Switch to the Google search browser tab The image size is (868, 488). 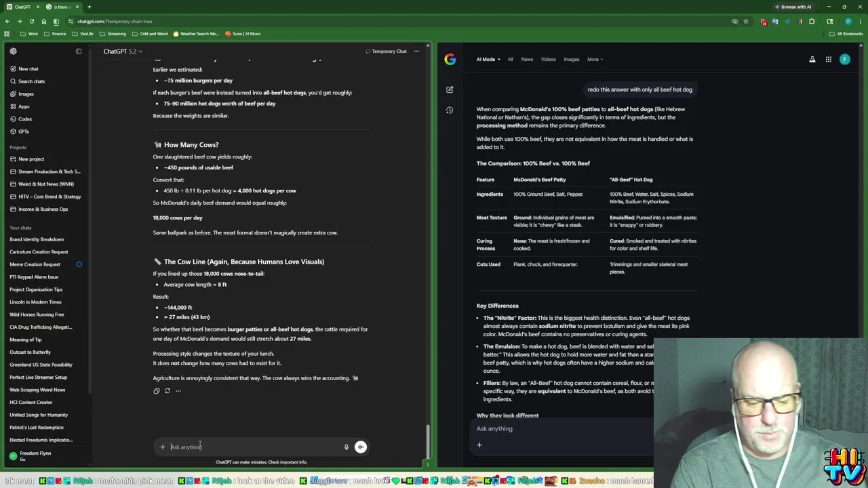coord(63,7)
